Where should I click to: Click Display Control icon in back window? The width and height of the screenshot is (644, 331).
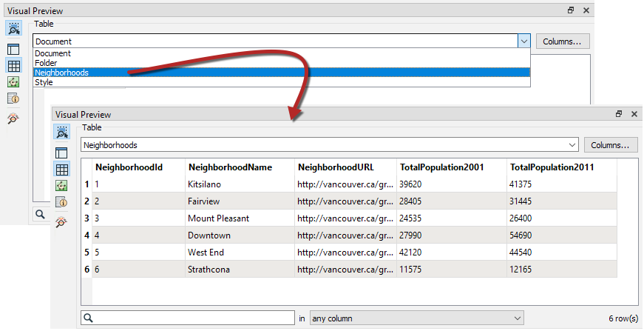tap(13, 50)
